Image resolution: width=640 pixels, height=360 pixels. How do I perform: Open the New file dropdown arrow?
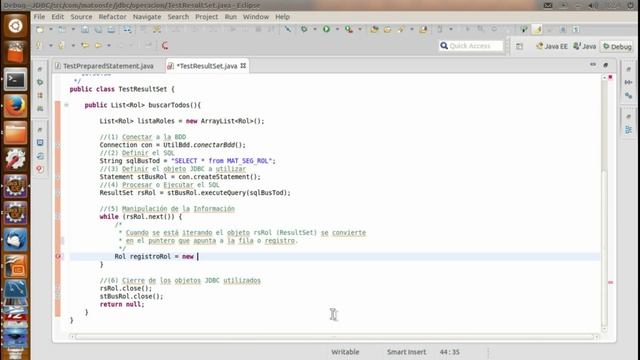pos(51,29)
